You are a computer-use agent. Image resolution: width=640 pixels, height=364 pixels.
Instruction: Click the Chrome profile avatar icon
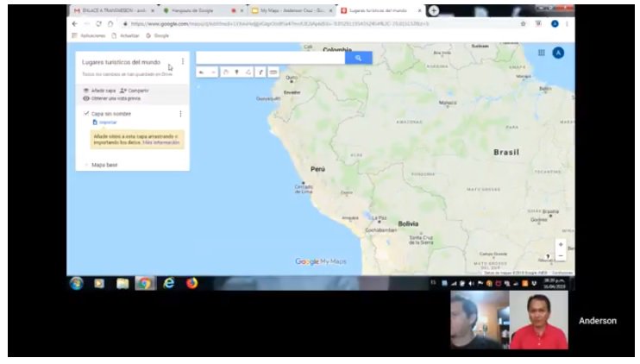(x=555, y=24)
